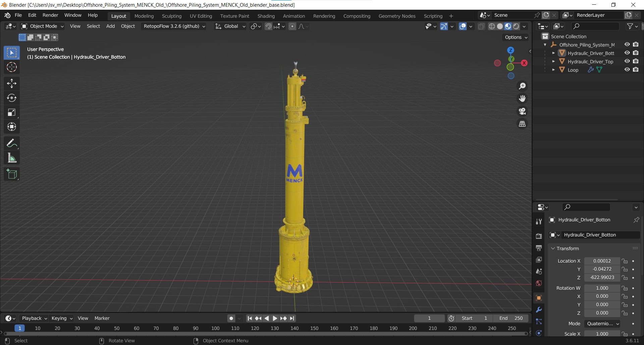Open the Add menu in viewport
Viewport: 644px width, 345px height.
coord(110,26)
